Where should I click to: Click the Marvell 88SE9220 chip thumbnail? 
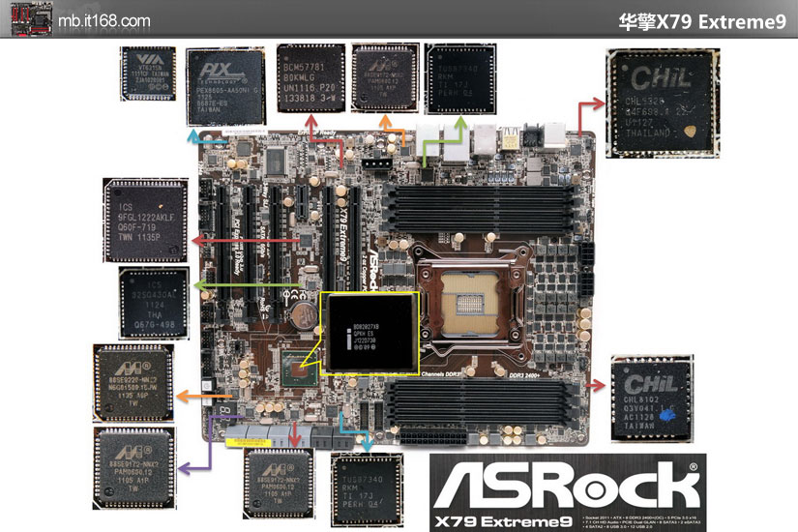coord(134,381)
